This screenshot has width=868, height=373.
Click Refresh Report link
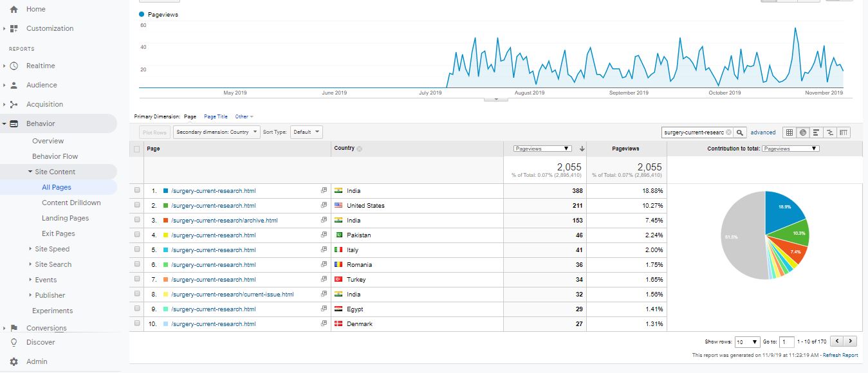840,355
